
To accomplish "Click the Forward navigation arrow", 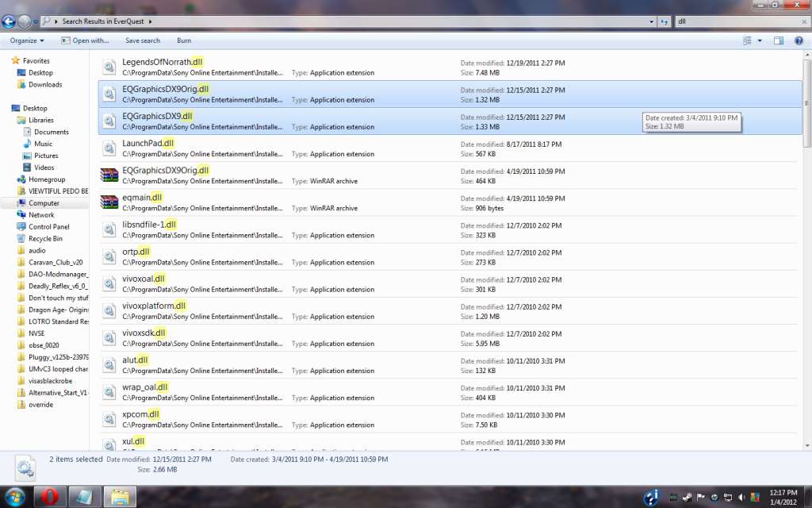I will tap(25, 21).
